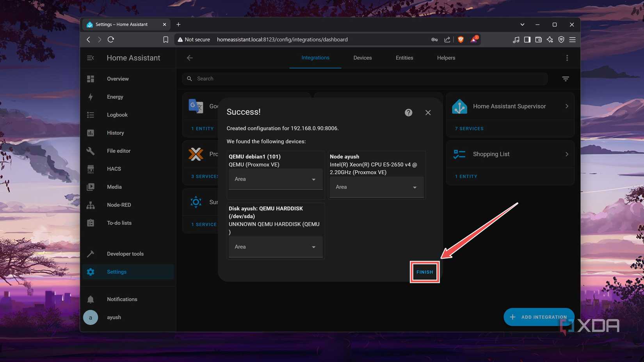Open HACS from the sidebar

90,169
